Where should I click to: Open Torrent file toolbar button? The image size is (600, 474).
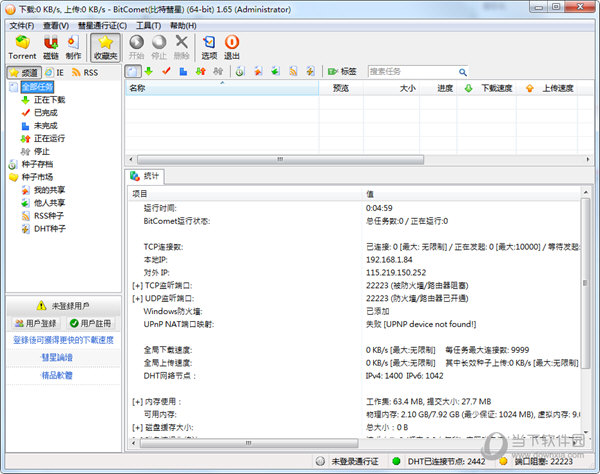(22, 47)
